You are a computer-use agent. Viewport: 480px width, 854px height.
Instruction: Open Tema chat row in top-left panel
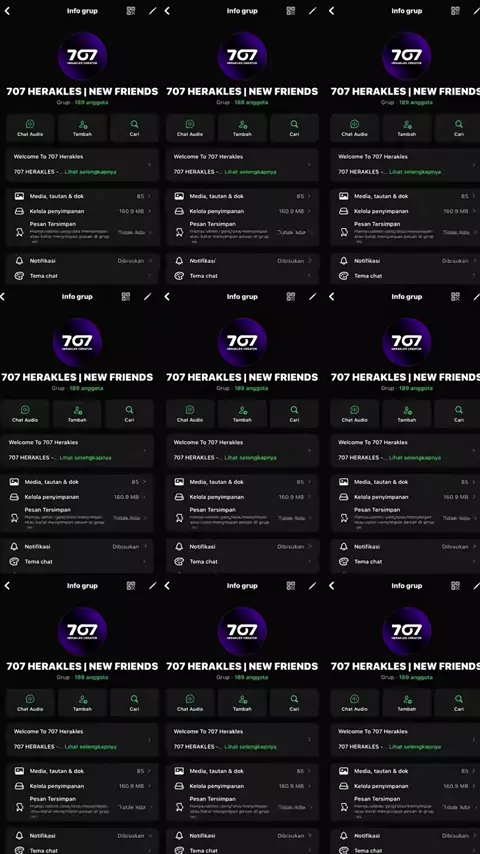click(x=83, y=276)
